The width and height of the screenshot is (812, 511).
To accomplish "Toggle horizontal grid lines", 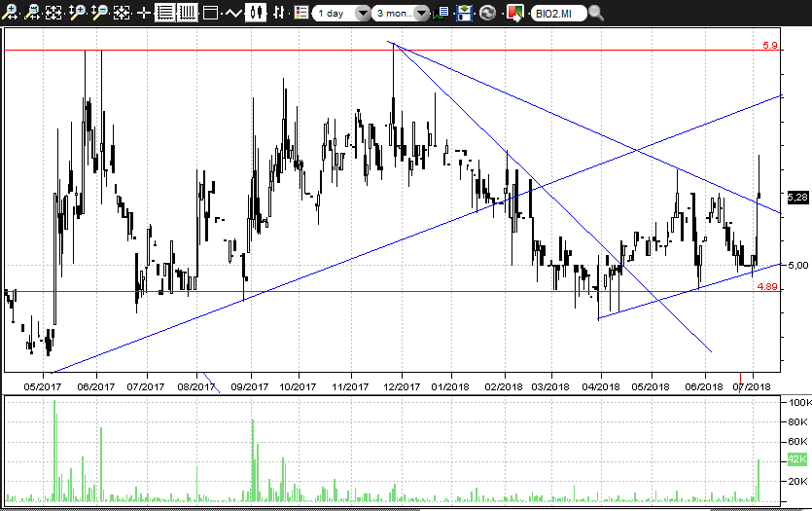I will click(164, 13).
